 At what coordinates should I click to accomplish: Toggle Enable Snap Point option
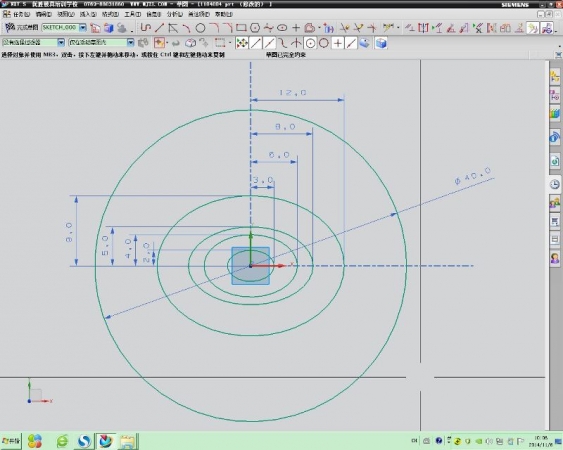(242, 43)
